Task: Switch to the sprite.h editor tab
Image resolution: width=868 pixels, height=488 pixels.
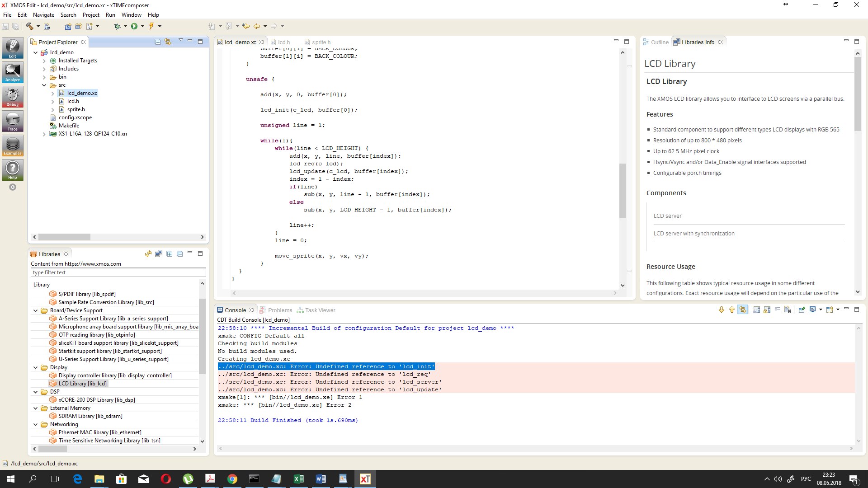Action: 317,42
